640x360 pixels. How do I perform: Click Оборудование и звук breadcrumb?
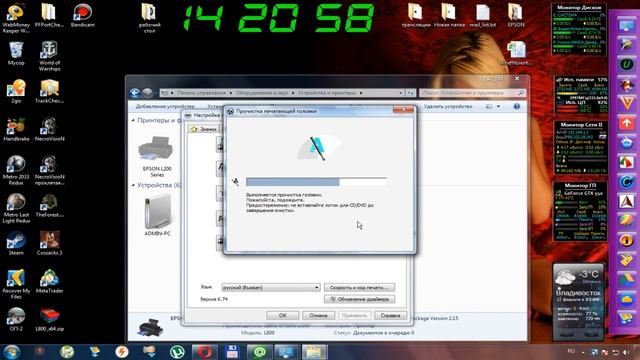point(262,93)
